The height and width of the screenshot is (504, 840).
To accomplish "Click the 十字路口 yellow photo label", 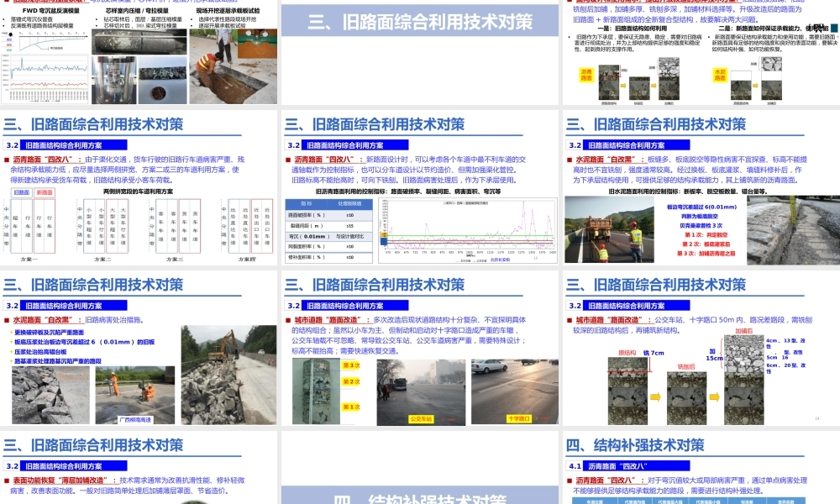I will click(x=518, y=418).
